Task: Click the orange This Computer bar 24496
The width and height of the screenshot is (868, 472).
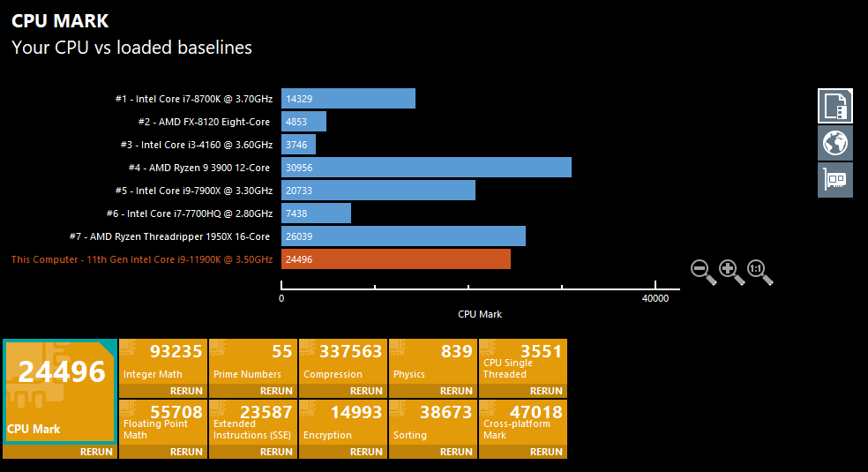Action: click(396, 259)
